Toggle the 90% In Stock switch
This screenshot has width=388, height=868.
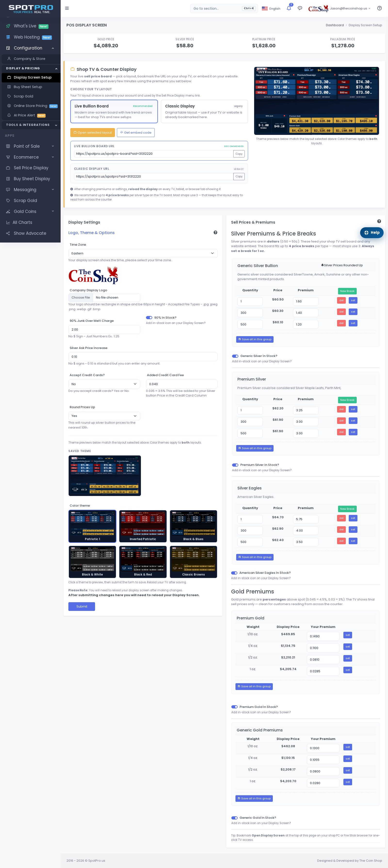(149, 317)
